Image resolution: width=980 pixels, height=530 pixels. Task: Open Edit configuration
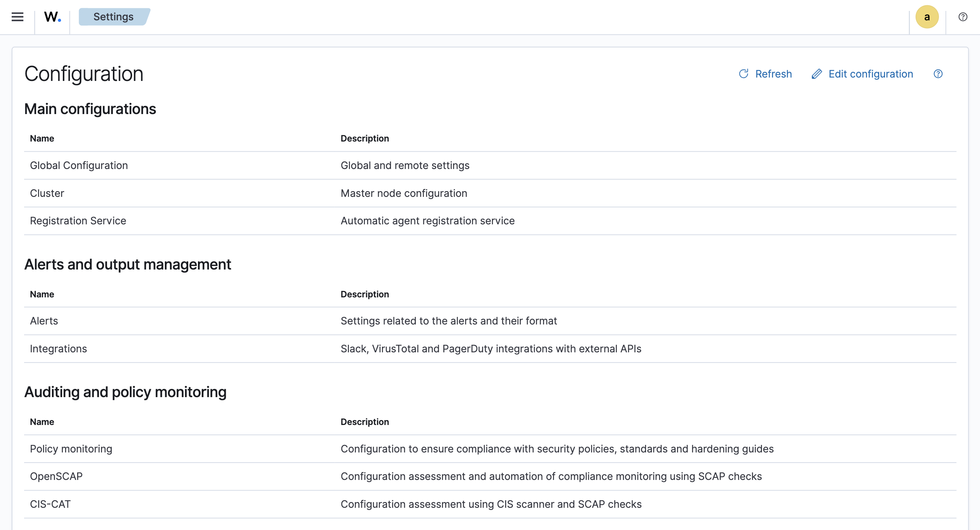871,74
